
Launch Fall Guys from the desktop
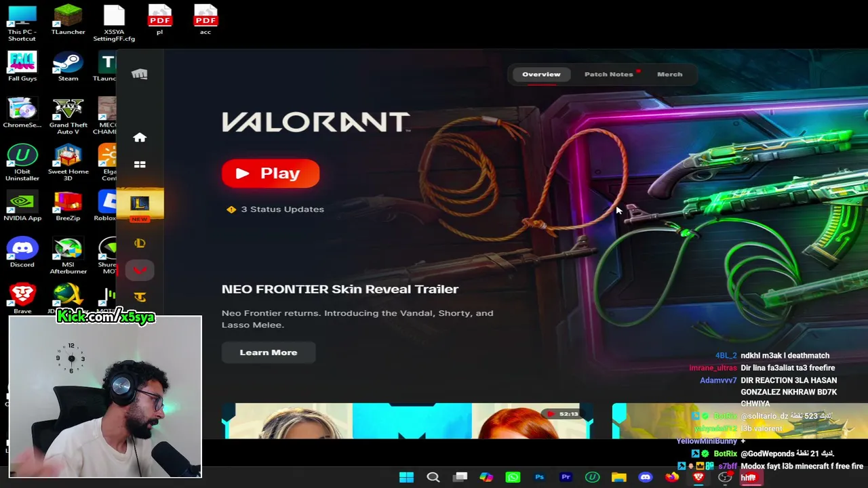(22, 66)
